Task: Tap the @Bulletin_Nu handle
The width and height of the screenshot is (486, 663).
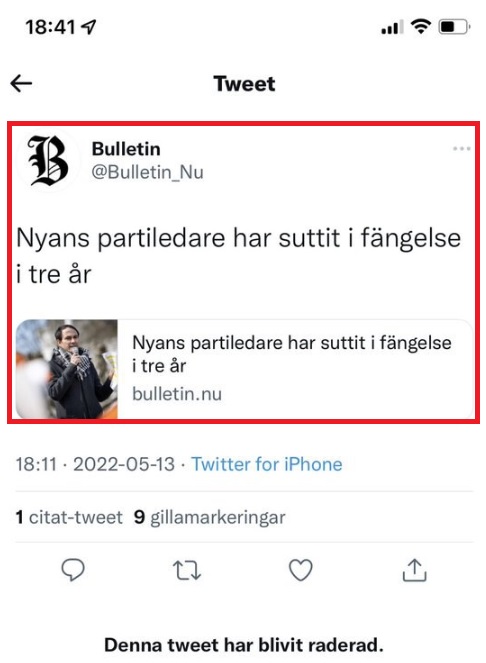Action: tap(147, 172)
